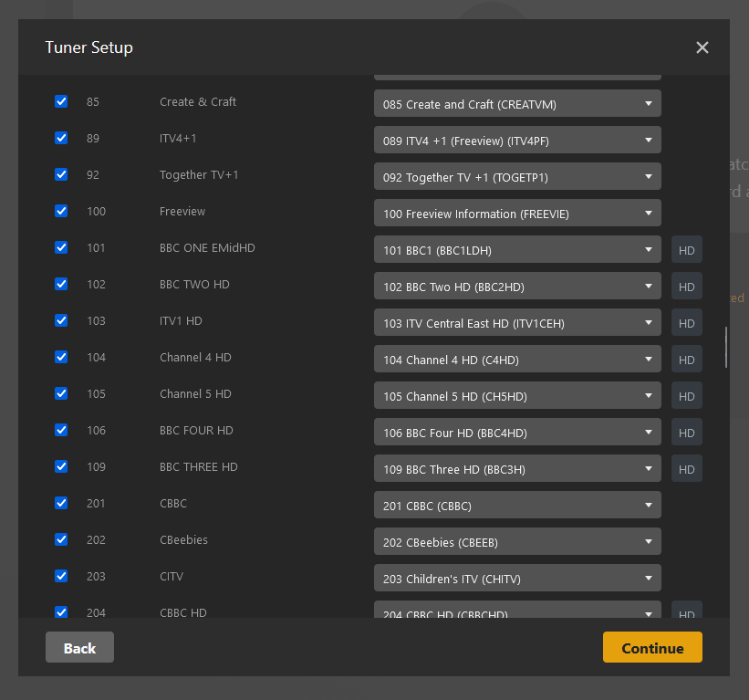Open the Freeview Information dropdown
The image size is (749, 700).
517,214
